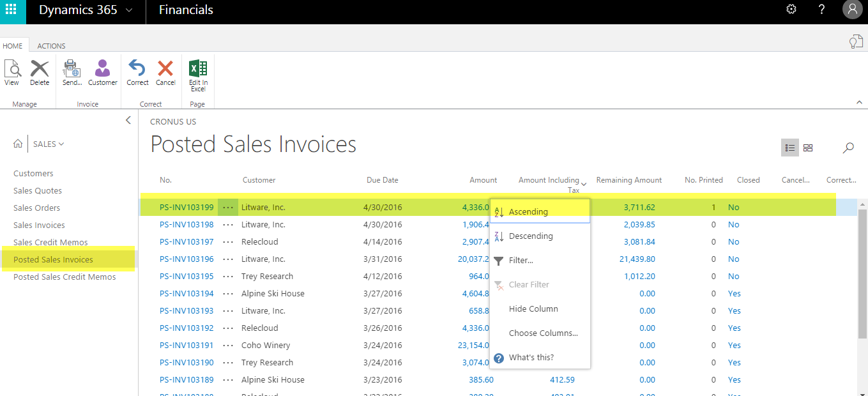Open row menu for PS-INV103197

[228, 242]
